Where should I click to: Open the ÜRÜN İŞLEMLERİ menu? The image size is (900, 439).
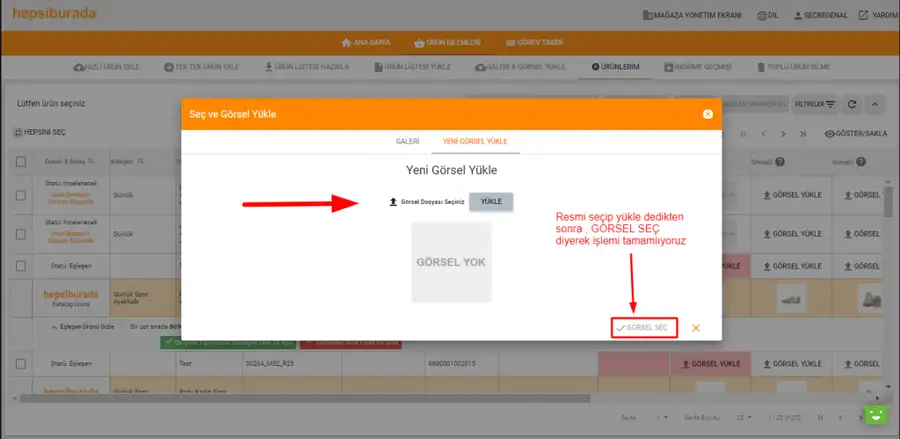coord(447,42)
